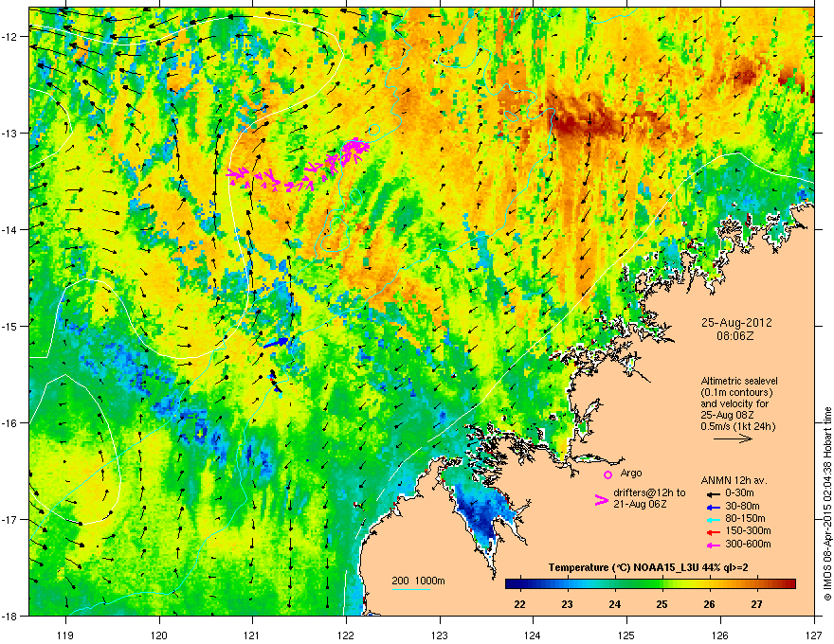Click latitude axis label -15
This screenshot has width=834, height=644.
(x=10, y=326)
